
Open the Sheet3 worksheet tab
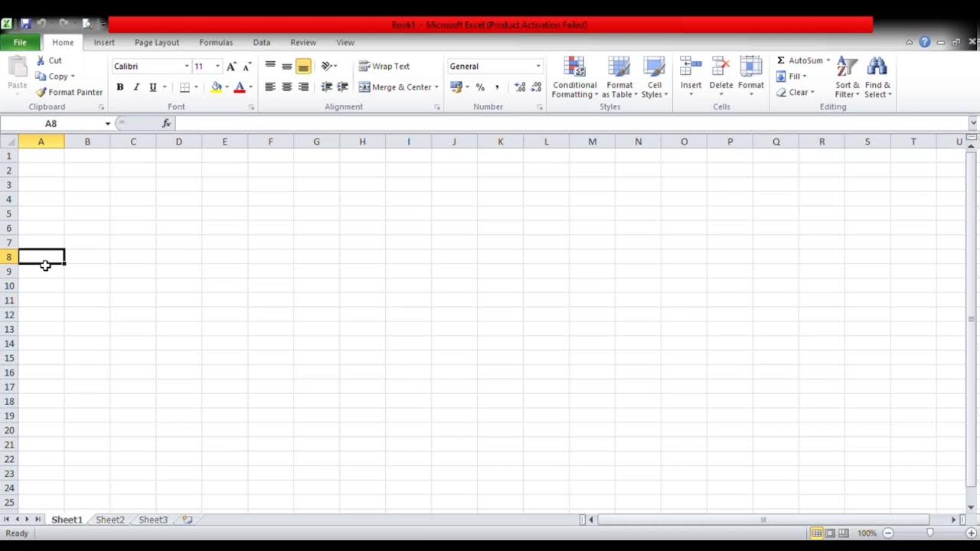(153, 520)
